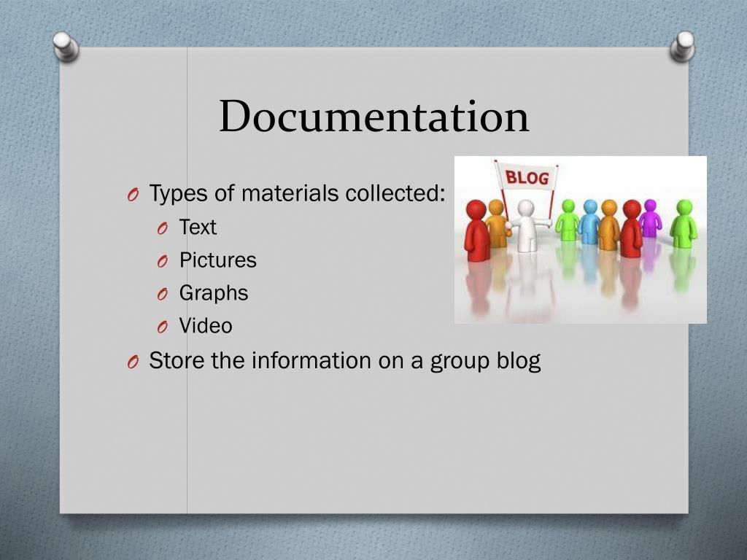Click the 'Text' sub-bullet

[198, 227]
